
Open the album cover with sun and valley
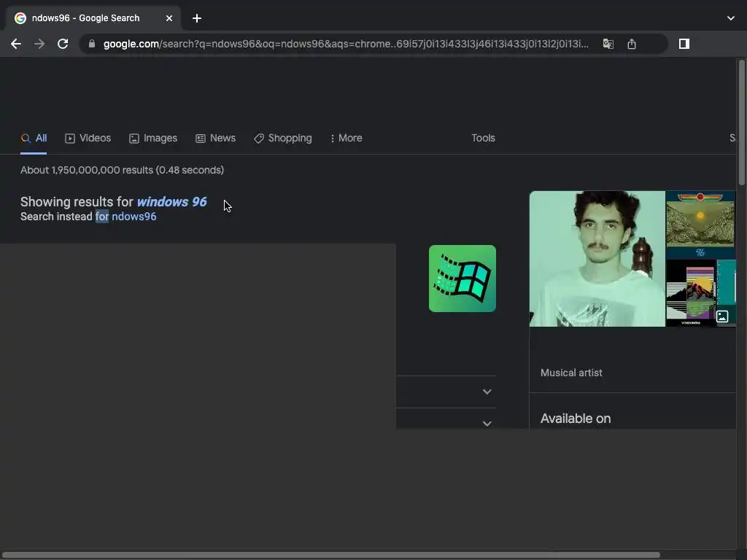pyautogui.click(x=701, y=225)
